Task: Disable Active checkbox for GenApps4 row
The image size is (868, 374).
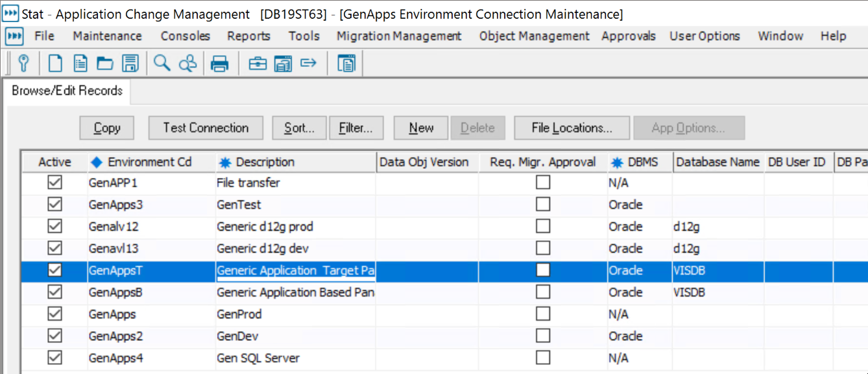Action: [x=55, y=358]
